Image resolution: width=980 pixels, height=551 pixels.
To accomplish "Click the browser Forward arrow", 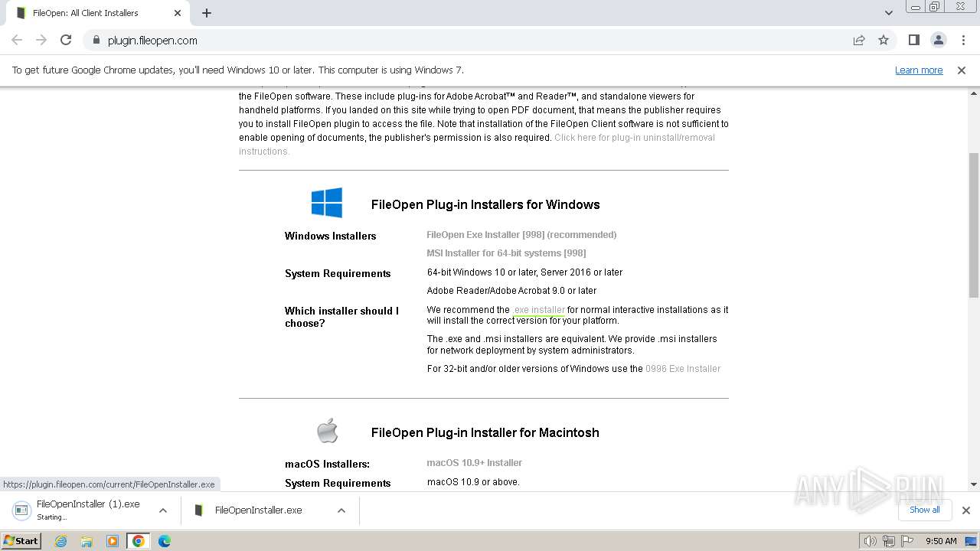I will point(41,41).
